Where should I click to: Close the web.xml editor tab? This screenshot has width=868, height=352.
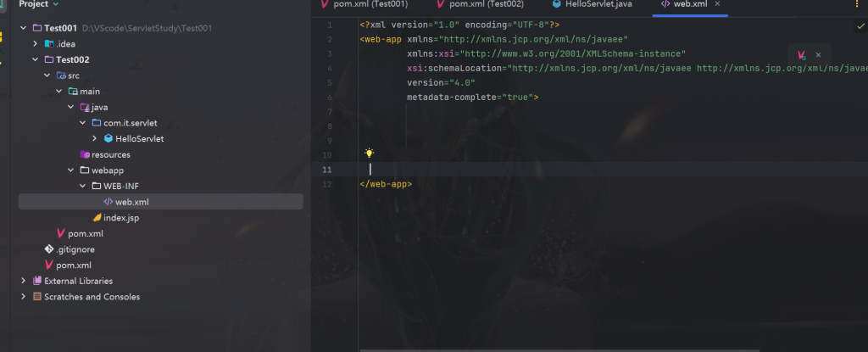(718, 4)
